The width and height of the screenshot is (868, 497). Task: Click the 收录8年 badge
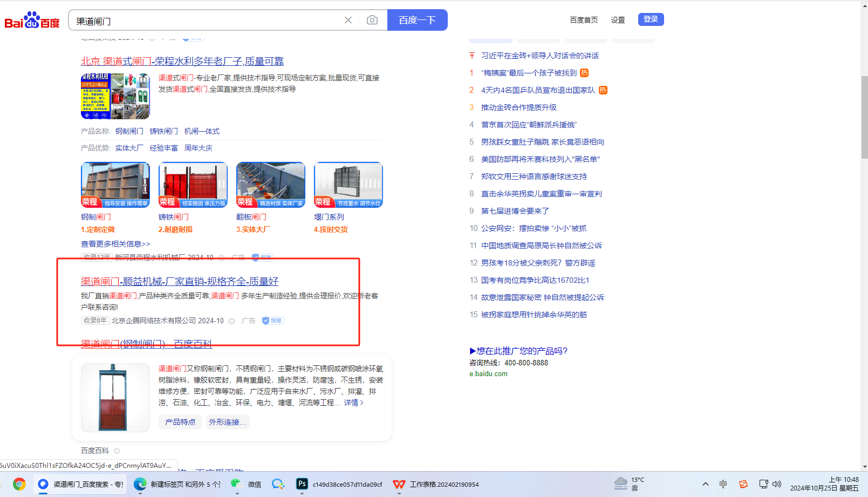tap(95, 321)
